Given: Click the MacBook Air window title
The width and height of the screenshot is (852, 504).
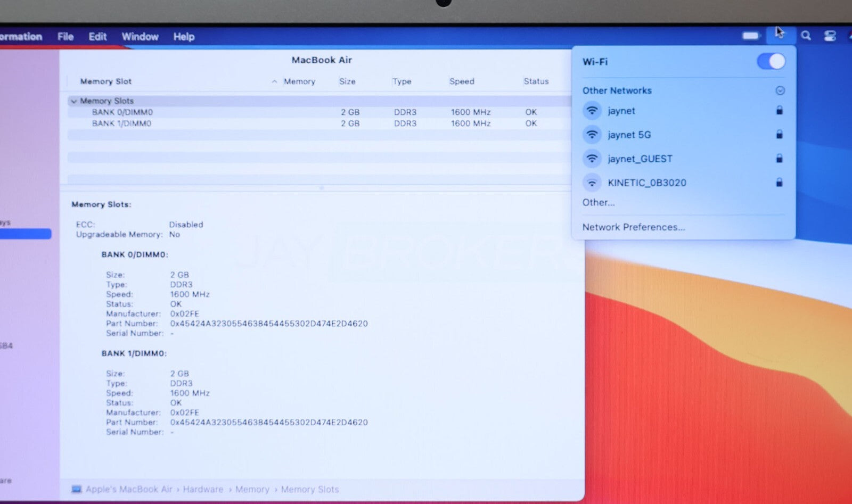Looking at the screenshot, I should click(322, 60).
